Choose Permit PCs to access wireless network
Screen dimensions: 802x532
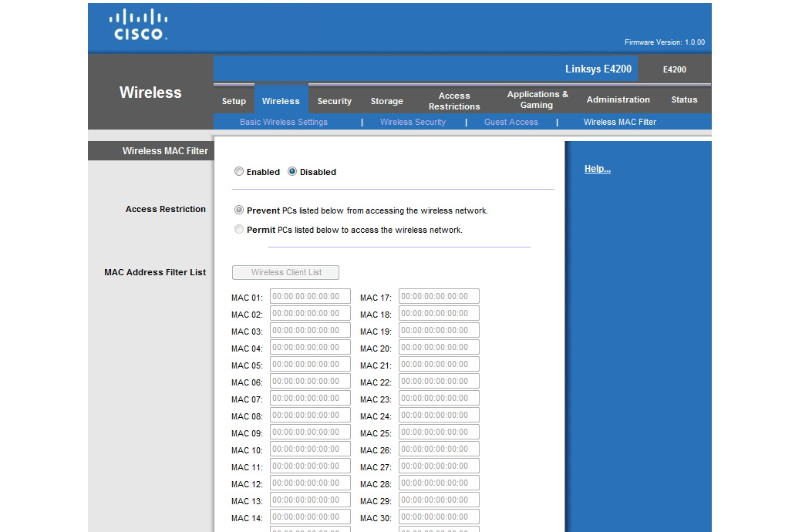point(239,229)
